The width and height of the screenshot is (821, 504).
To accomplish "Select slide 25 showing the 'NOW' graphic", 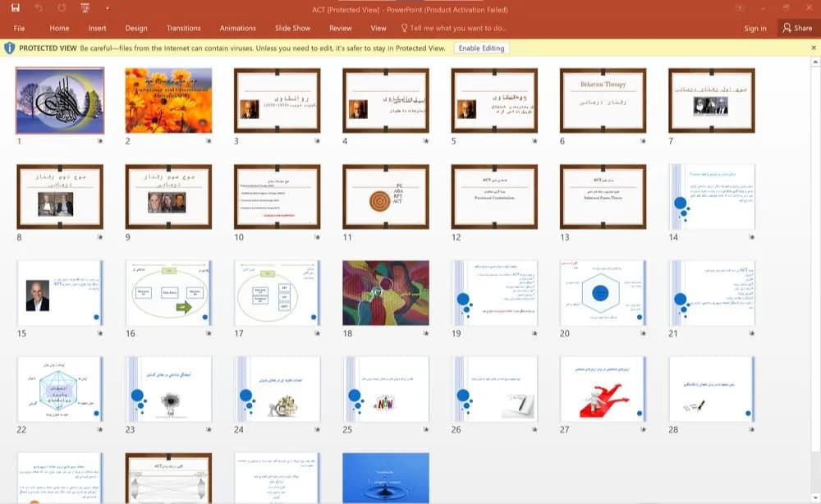I will tap(386, 389).
